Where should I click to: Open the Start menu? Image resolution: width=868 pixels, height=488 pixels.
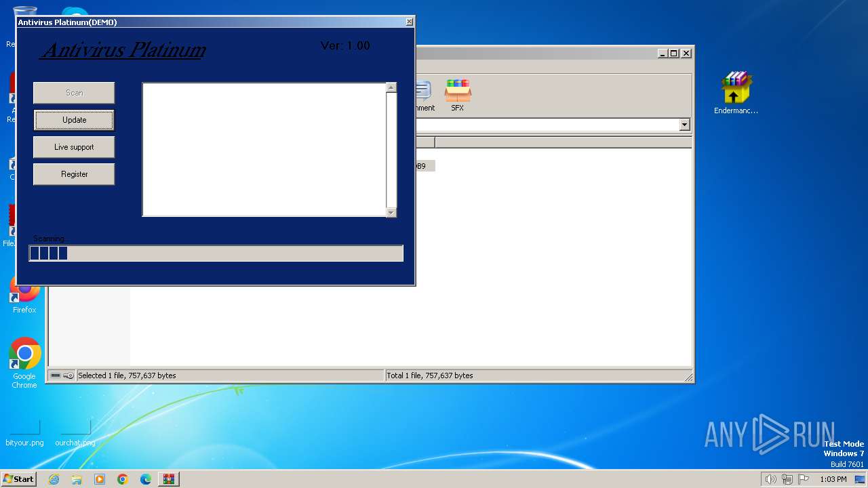18,479
